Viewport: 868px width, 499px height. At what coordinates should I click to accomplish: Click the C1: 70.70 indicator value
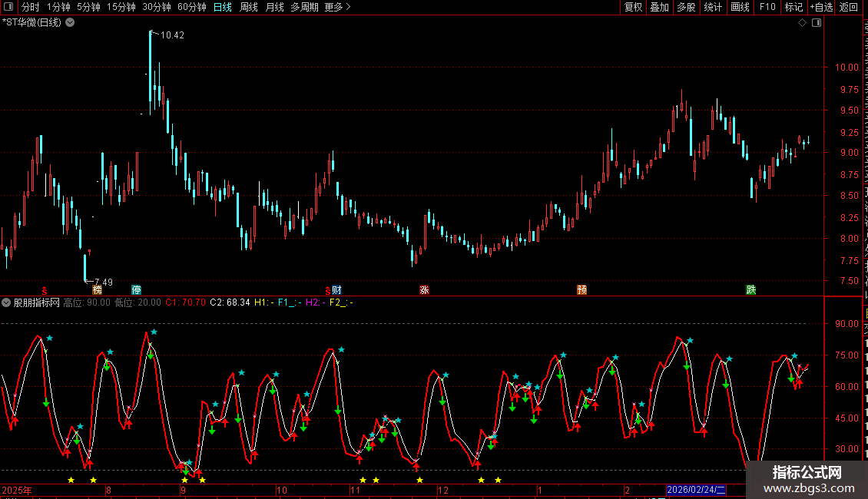[x=185, y=302]
